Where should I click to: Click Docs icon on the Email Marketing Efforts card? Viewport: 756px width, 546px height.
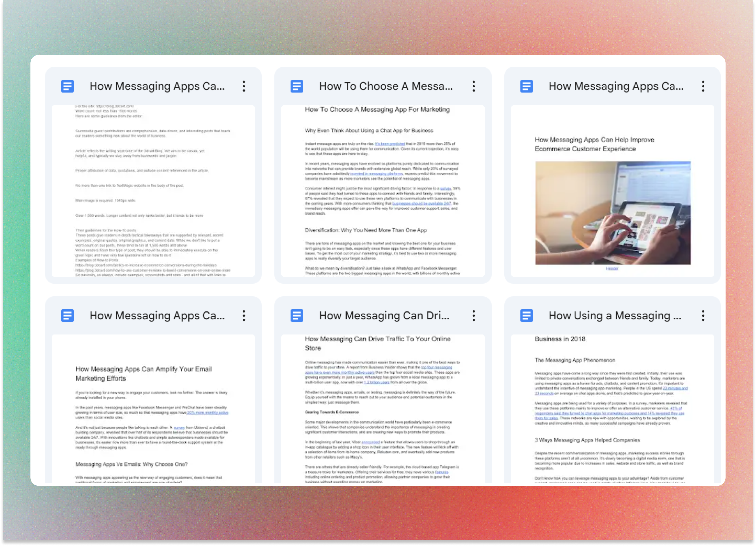click(x=67, y=316)
